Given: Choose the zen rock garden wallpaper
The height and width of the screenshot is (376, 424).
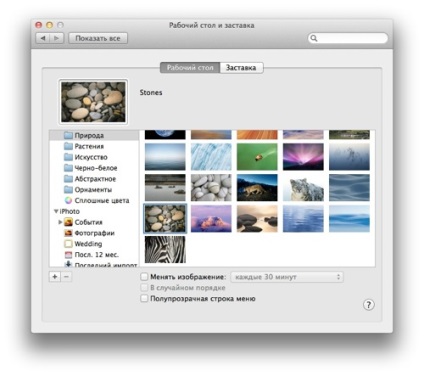Looking at the screenshot, I should point(165,188).
